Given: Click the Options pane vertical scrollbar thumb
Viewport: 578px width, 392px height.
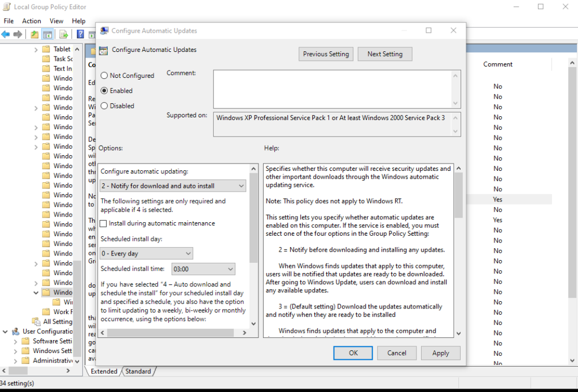Looking at the screenshot, I should click(253, 218).
